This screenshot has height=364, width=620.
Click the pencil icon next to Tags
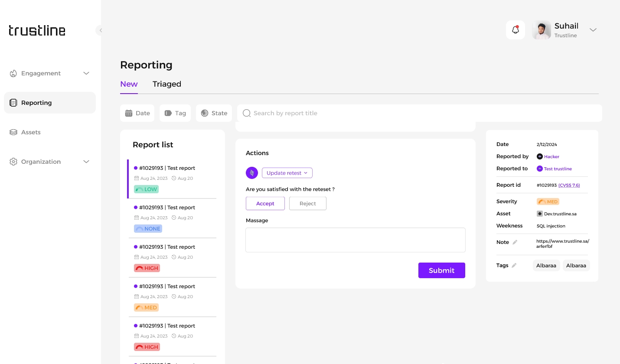point(514,265)
